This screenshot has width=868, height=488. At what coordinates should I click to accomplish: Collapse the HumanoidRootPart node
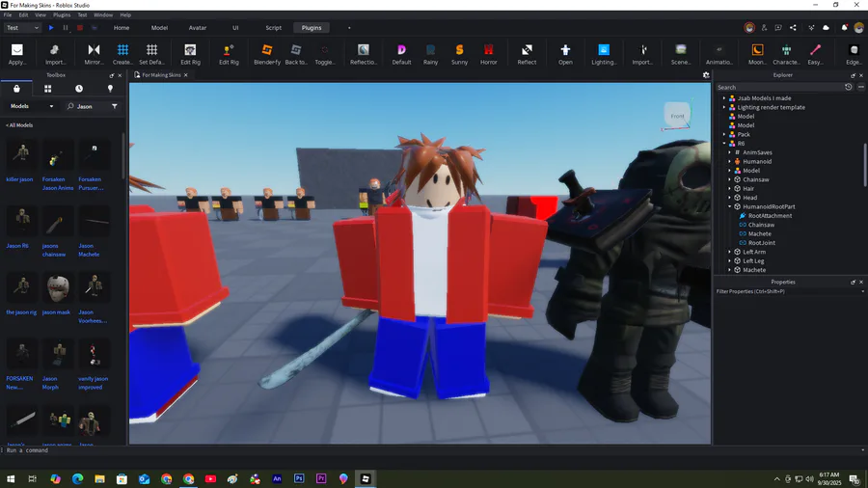point(730,206)
